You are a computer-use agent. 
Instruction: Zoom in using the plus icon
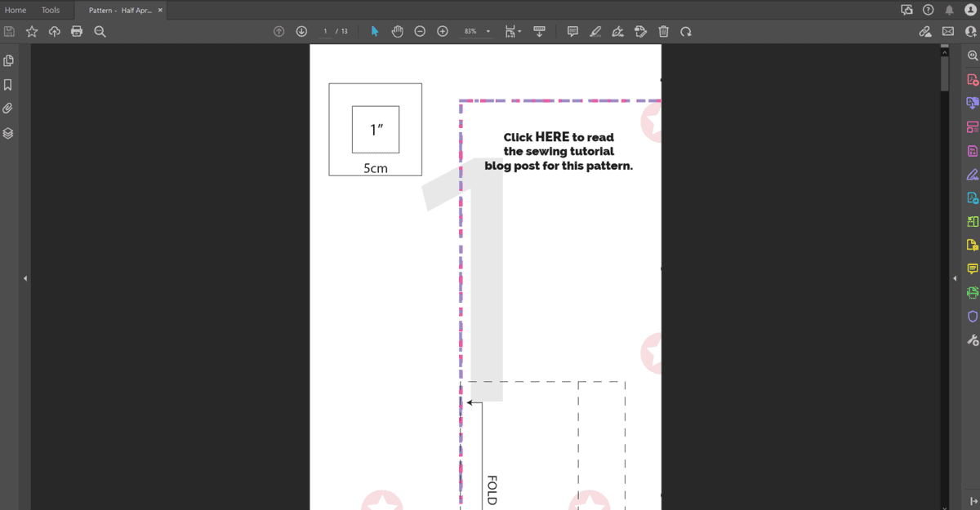click(x=442, y=31)
